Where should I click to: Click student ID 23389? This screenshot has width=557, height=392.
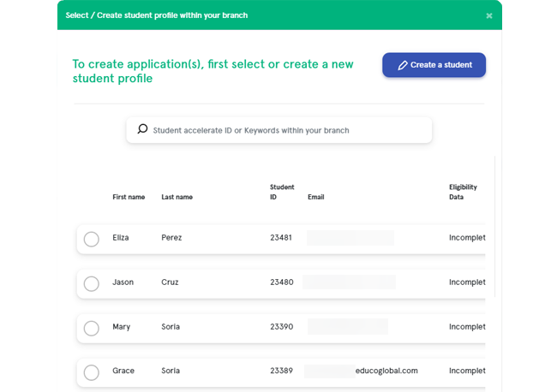click(x=281, y=371)
